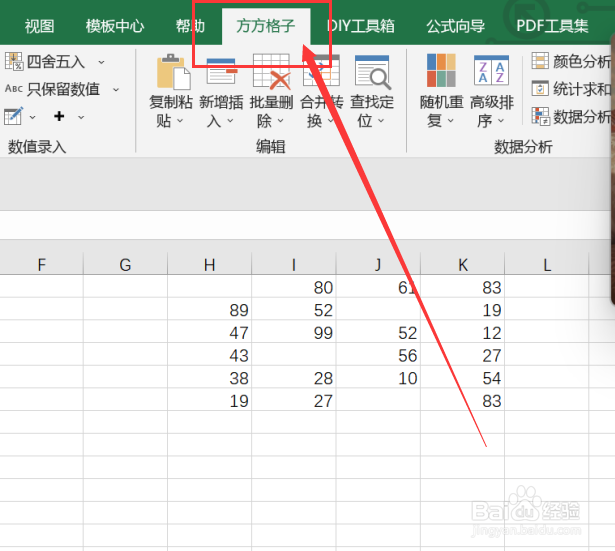Click the 复制粘贴 clipboard icon
Viewport: 615px width, 551px height.
[173, 71]
